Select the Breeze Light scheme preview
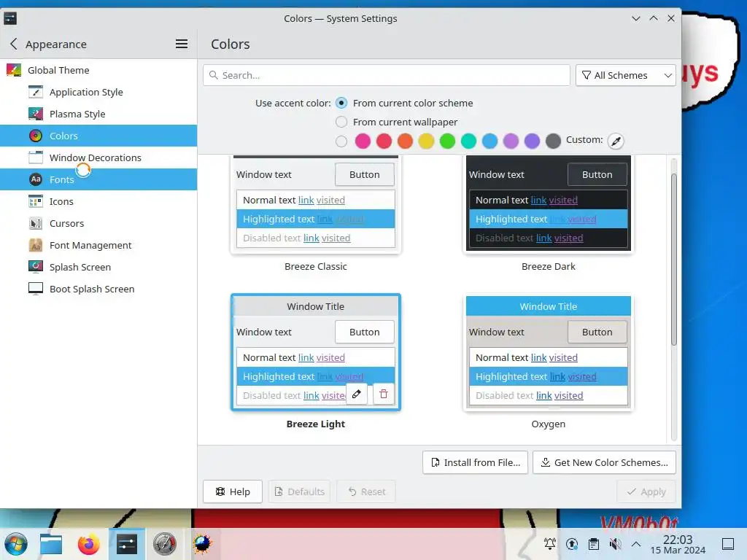Image resolution: width=747 pixels, height=560 pixels. click(315, 352)
